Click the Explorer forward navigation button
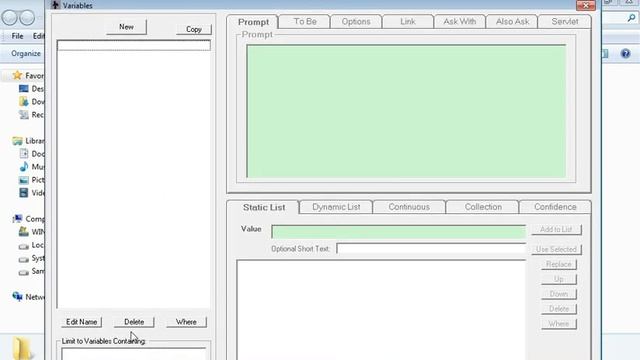 [27, 18]
